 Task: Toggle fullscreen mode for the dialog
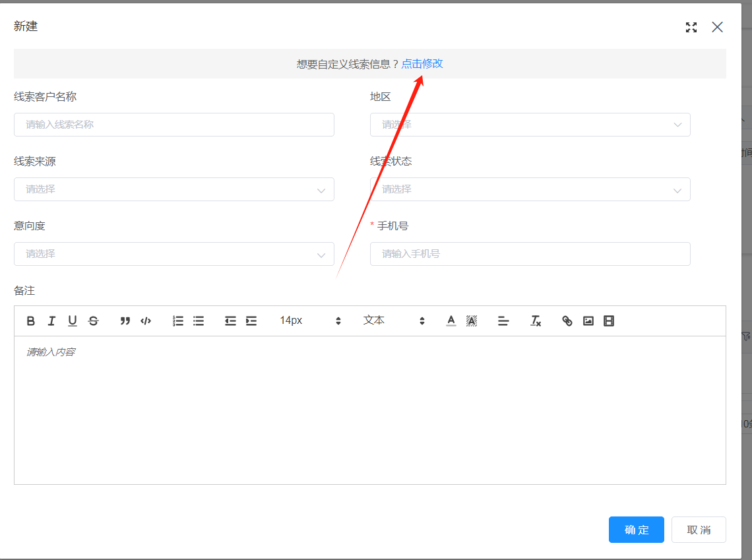coord(691,27)
